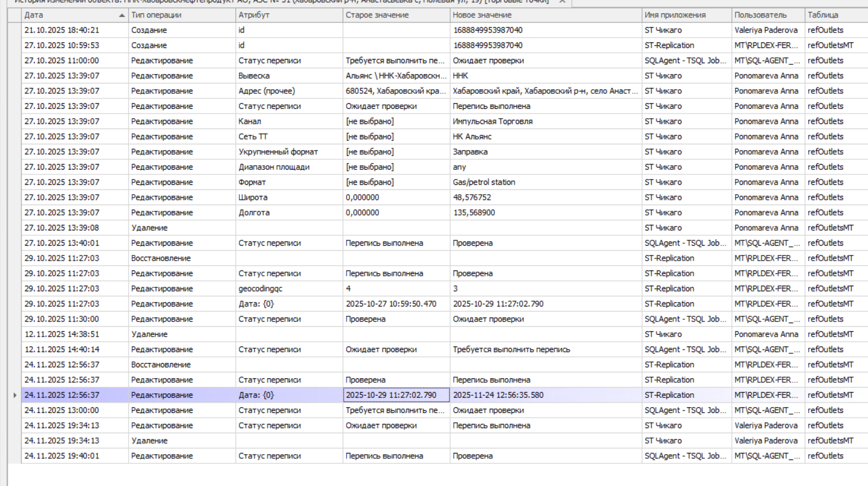Select the new value 'Требуется выполнить перепись' cell
Screen dimensions: 868x486
(x=546, y=349)
